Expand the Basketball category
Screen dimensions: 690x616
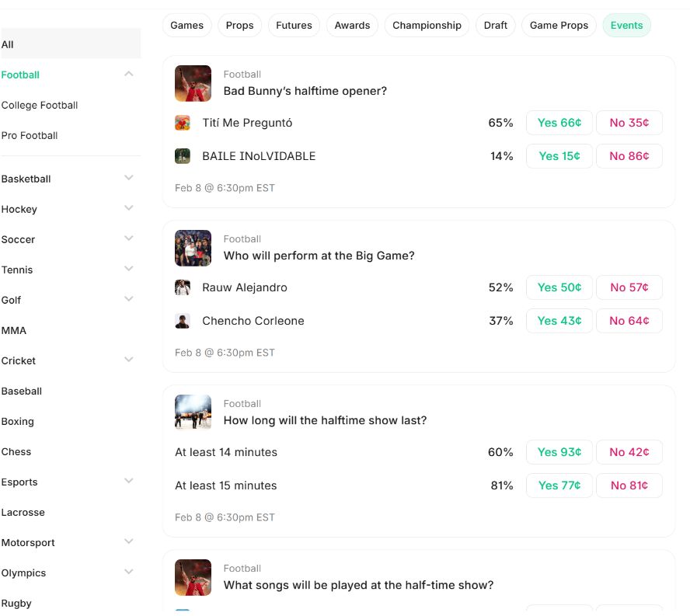[129, 179]
